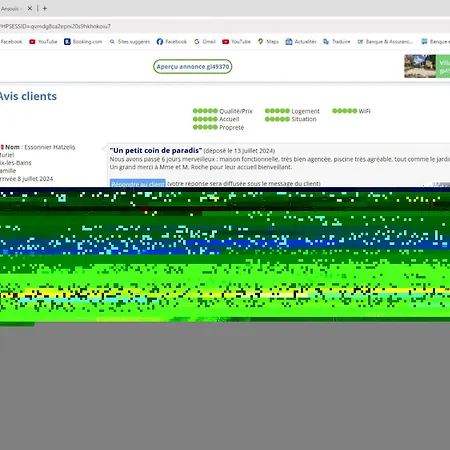This screenshot has width=450, height=450.
Task: Open the Maps bookmark
Action: pos(268,42)
